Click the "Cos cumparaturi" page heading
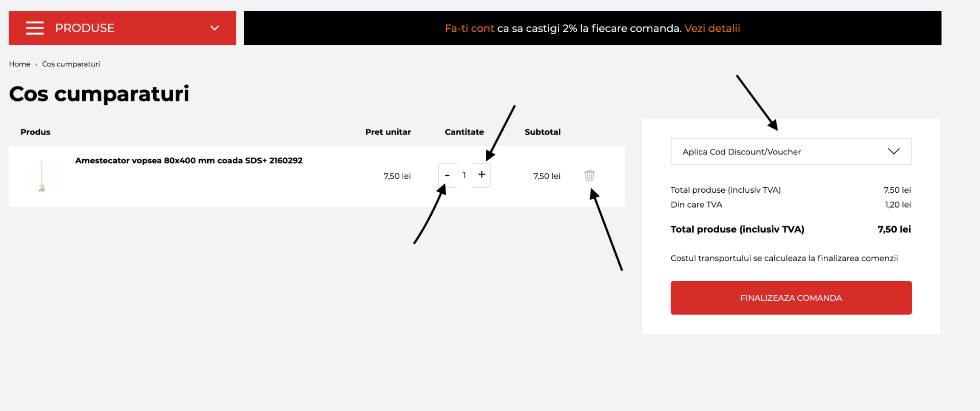Image resolution: width=980 pixels, height=411 pixels. [x=99, y=94]
